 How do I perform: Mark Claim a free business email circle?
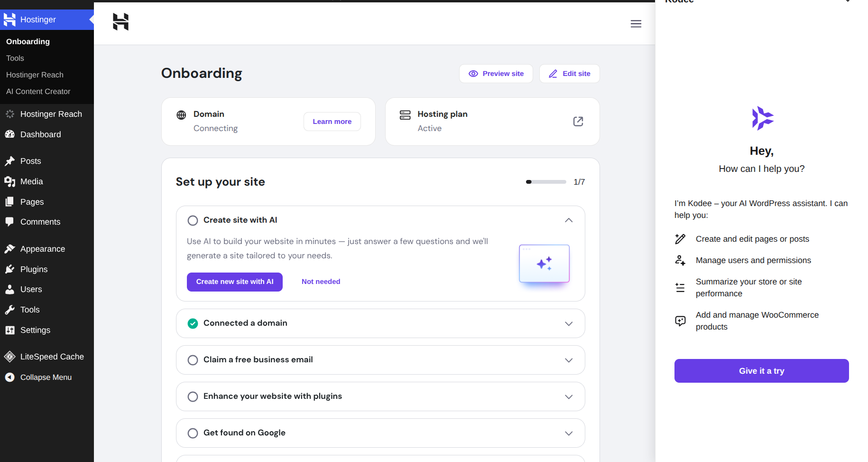(x=193, y=360)
